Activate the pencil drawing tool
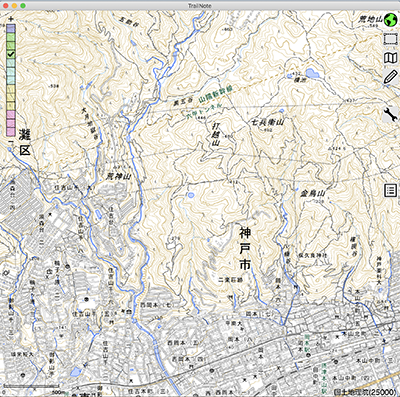 [390, 76]
